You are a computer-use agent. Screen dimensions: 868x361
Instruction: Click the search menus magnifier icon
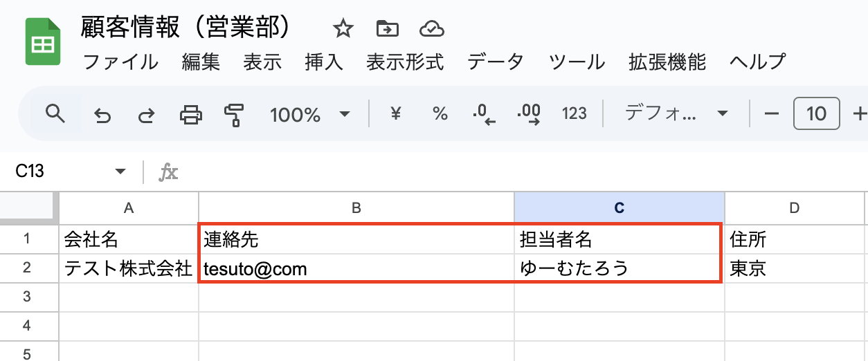click(55, 113)
